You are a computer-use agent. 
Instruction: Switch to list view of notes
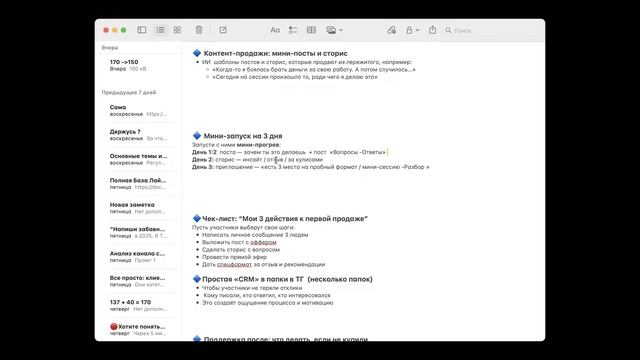click(160, 30)
